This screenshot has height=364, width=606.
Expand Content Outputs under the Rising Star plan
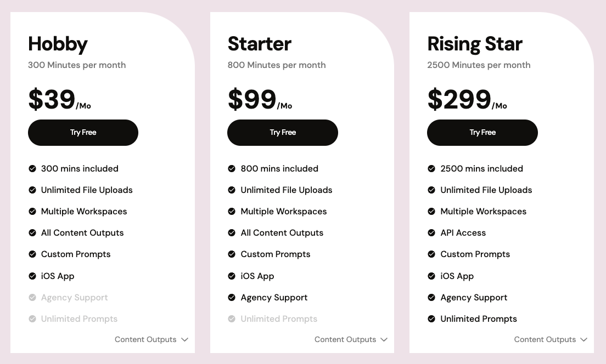coord(551,339)
